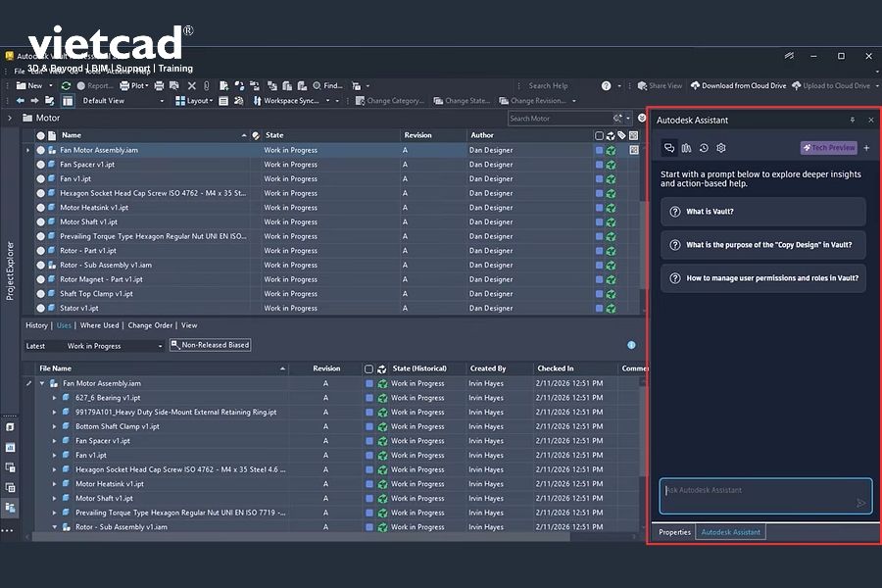
Task: Expand the Fan Motor Assembly.iam row in the top list
Action: [x=28, y=150]
